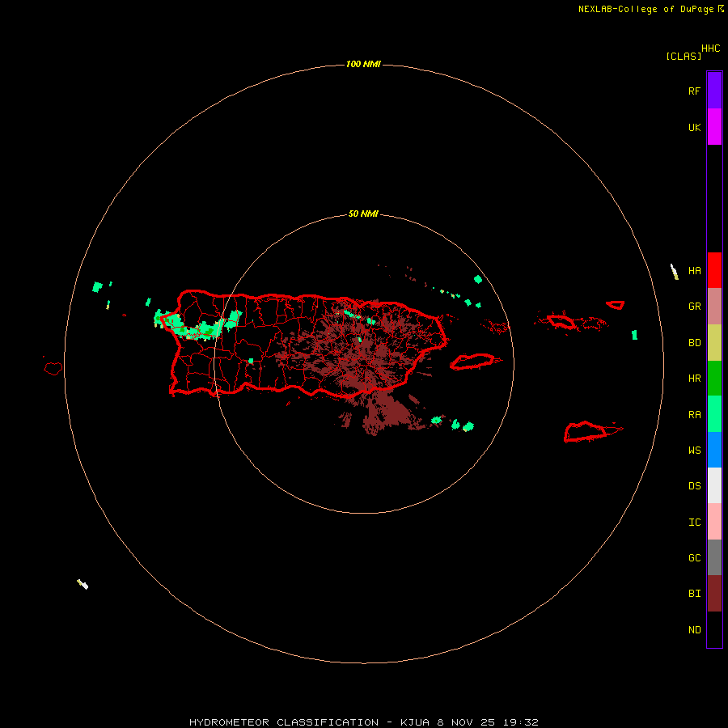The image size is (728, 728).
Task: Click the HA red legend swatch
Action: click(x=714, y=270)
